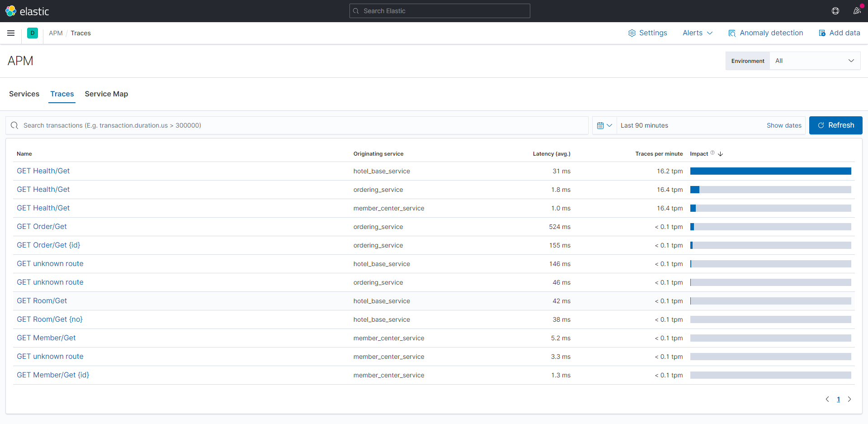
Task: Open the help menu icon
Action: click(835, 11)
